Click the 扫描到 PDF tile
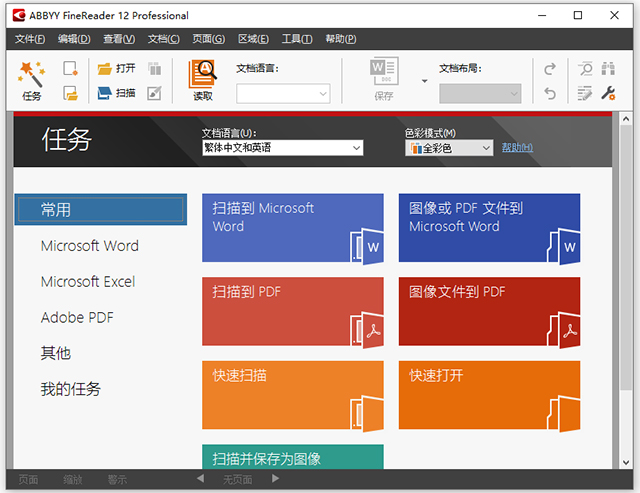 [x=293, y=311]
